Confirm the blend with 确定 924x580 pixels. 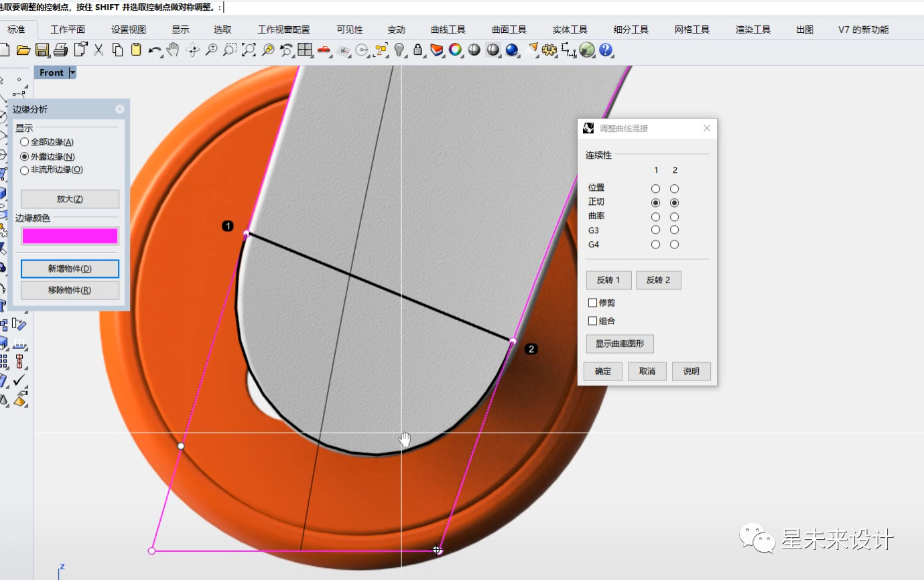pos(603,371)
